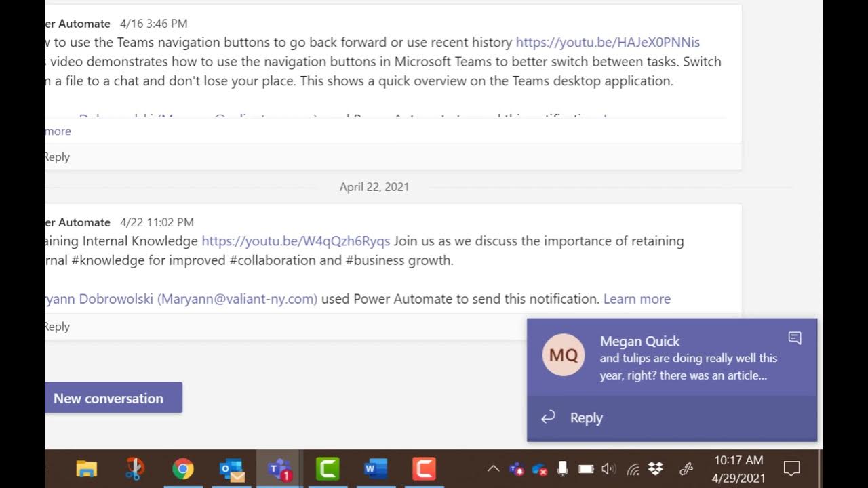The height and width of the screenshot is (488, 868).
Task: Show hidden system tray icons
Action: click(494, 468)
